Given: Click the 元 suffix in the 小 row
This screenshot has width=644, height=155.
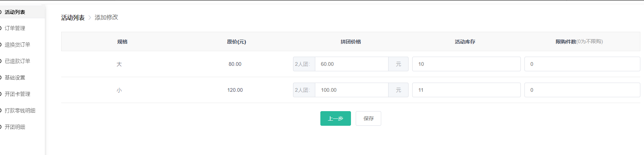Looking at the screenshot, I should [398, 90].
